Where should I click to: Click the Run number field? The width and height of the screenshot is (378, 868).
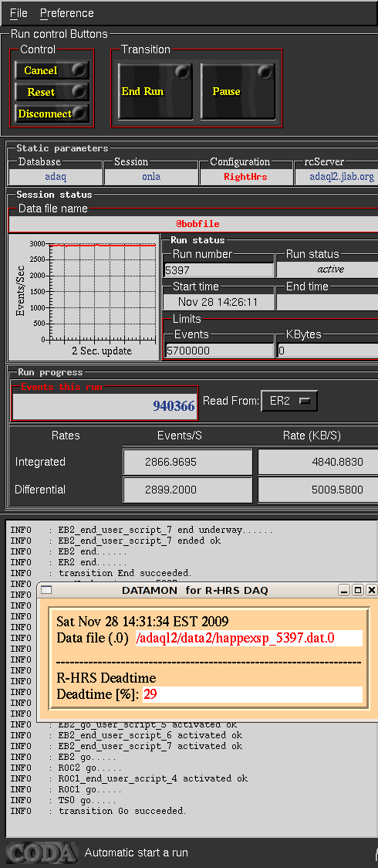(x=219, y=270)
